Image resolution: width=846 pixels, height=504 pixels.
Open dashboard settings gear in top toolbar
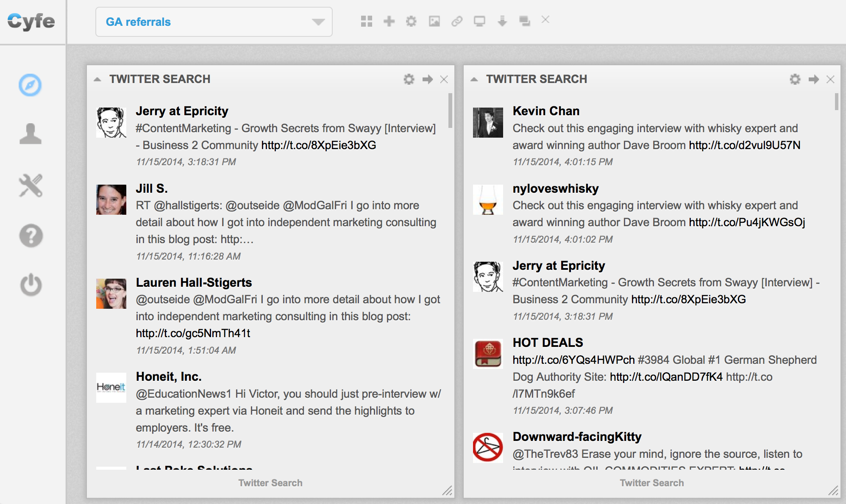[411, 21]
